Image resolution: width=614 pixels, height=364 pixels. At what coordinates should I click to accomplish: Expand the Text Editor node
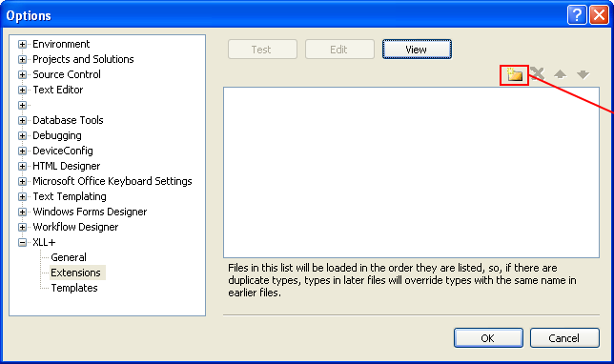coord(22,90)
